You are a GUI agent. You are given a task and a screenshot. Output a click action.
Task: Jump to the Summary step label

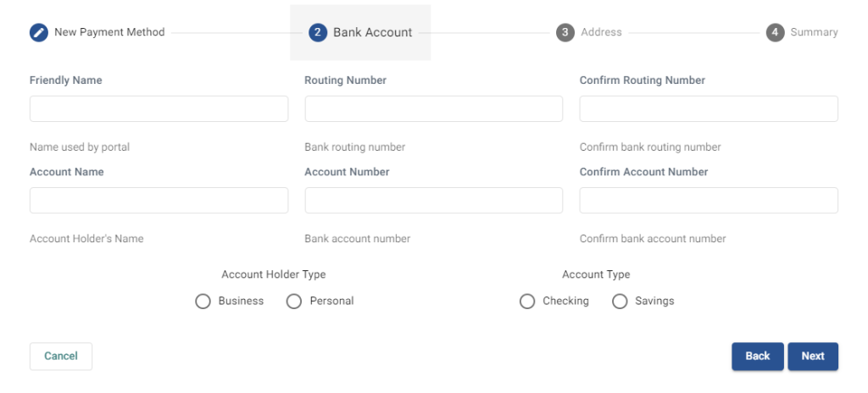pos(814,33)
